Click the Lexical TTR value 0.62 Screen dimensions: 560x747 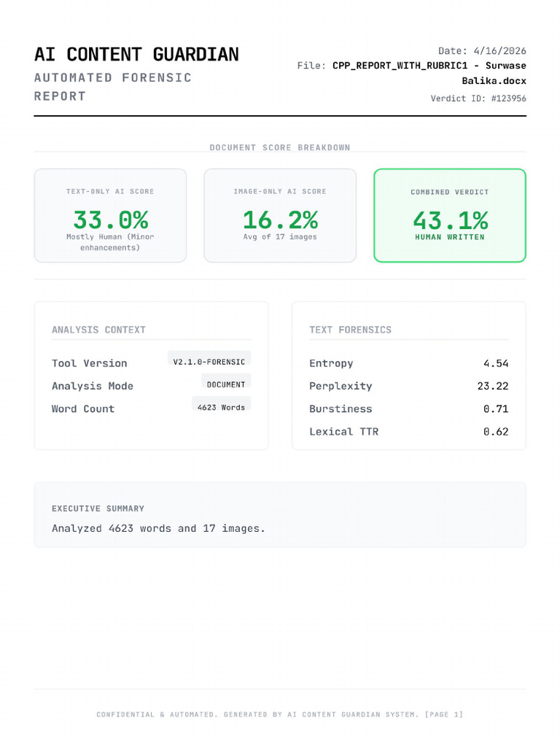click(496, 432)
